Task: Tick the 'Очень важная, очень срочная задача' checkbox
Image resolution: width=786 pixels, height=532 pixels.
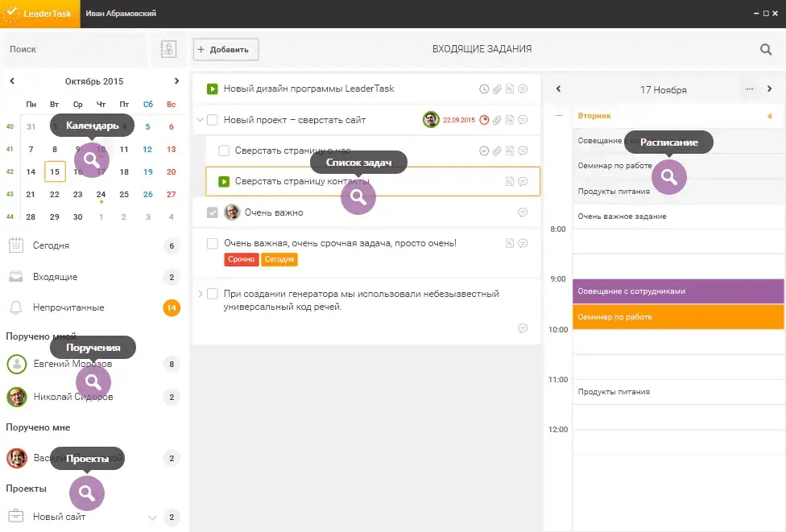Action: [x=213, y=243]
